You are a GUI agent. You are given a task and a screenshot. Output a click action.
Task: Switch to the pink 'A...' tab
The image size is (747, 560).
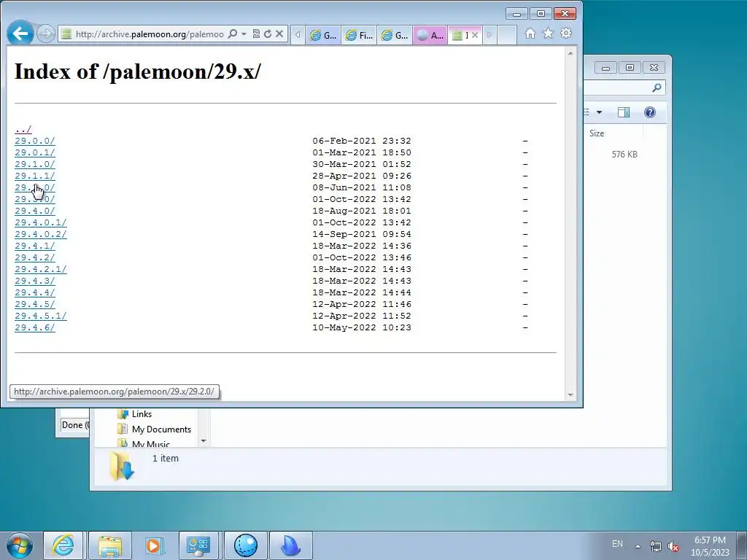click(430, 35)
